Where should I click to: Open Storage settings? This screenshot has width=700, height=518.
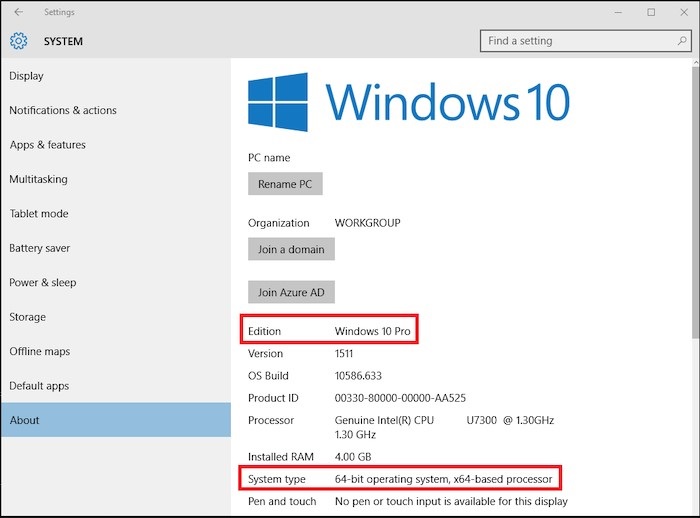28,317
